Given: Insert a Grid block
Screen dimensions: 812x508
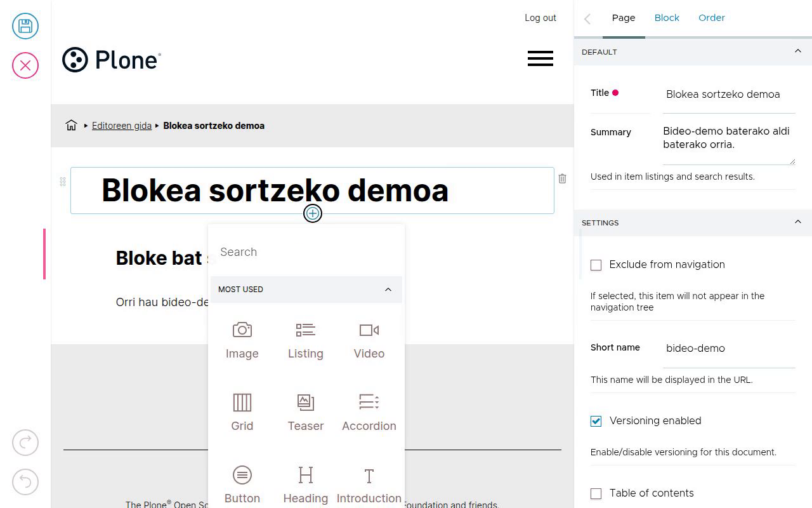Looking at the screenshot, I should pos(242,413).
